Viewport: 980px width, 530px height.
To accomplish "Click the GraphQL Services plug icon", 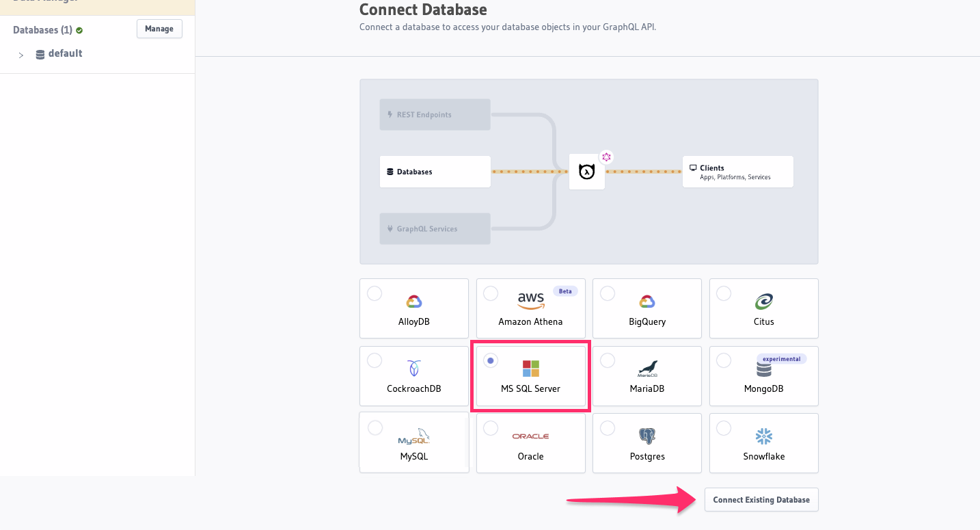I will coord(390,229).
